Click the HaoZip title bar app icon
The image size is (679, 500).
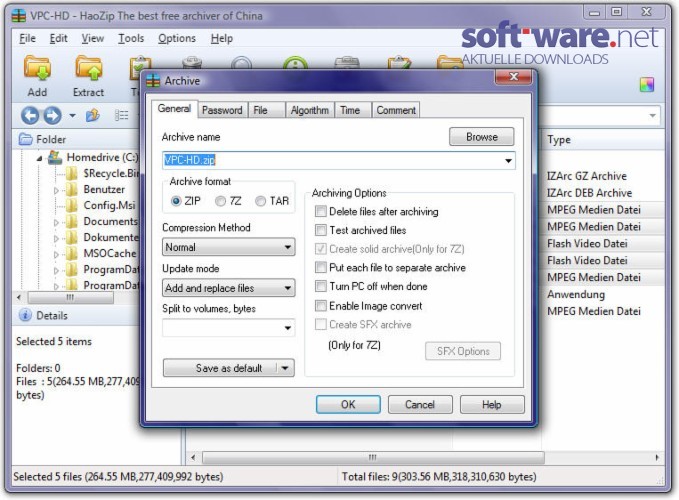click(19, 16)
